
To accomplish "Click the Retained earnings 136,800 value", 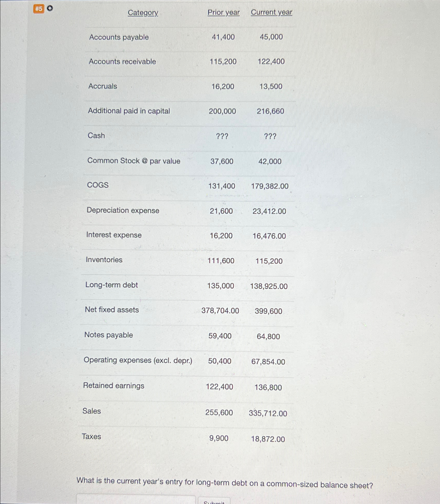I will tap(269, 387).
